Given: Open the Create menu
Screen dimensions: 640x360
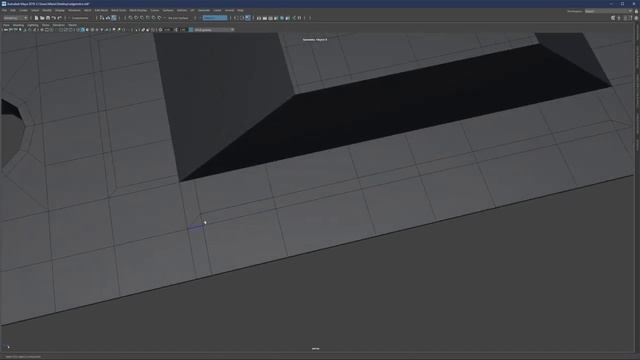Looking at the screenshot, I should coord(24,10).
